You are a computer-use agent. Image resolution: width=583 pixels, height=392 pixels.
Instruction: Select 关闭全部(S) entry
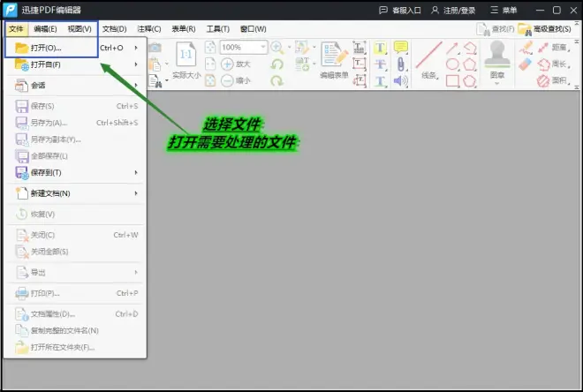coord(75,252)
